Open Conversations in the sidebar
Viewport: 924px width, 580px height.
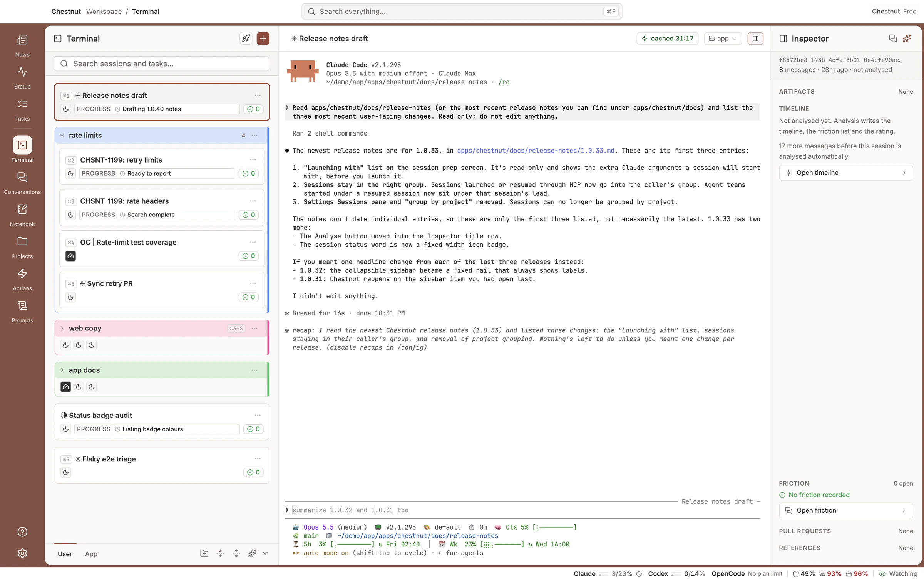tap(22, 183)
